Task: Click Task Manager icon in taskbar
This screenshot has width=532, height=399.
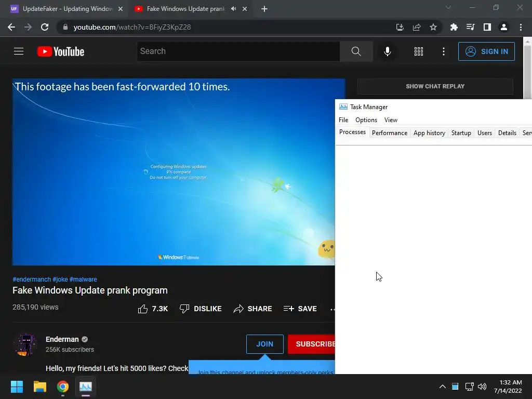Action: (86, 387)
